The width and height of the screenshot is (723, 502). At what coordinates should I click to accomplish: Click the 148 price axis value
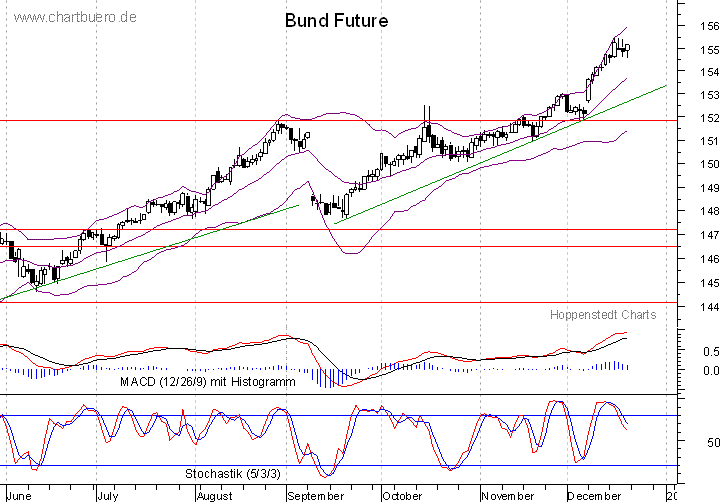pos(709,211)
